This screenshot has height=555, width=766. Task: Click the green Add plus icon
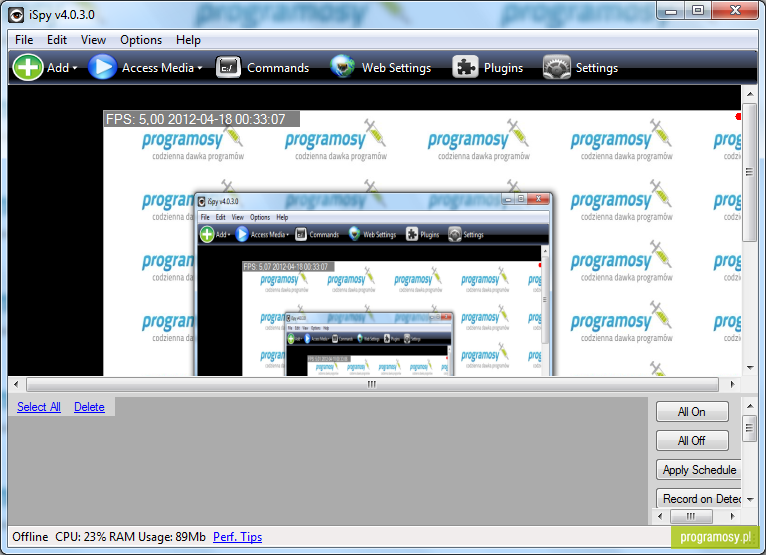point(28,67)
